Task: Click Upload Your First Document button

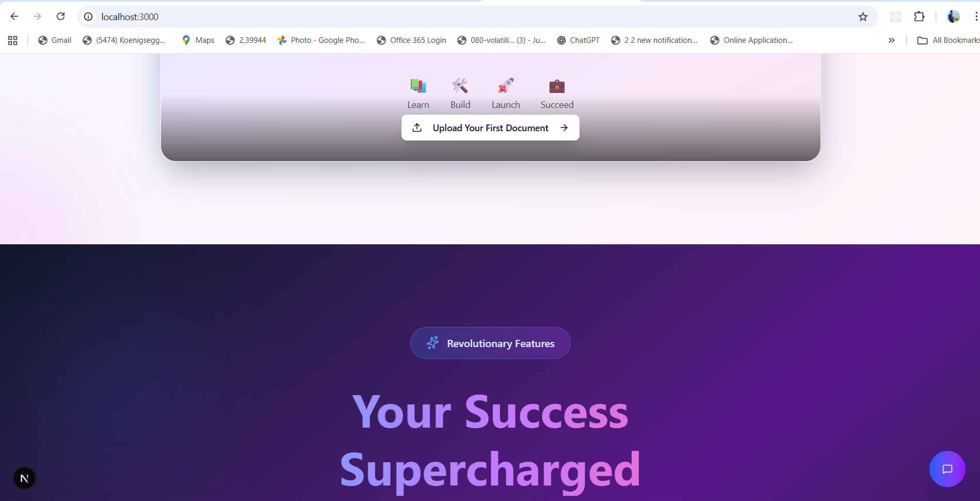Action: [490, 128]
